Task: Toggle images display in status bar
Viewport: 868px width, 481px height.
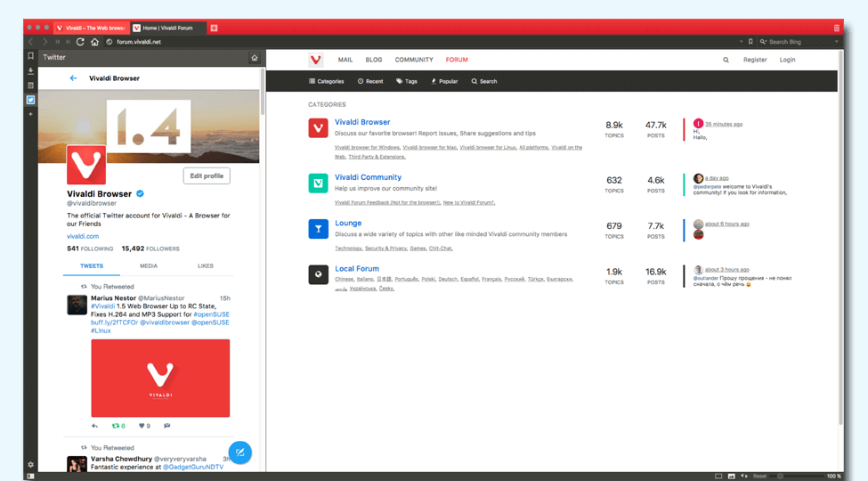Action: pyautogui.click(x=731, y=476)
